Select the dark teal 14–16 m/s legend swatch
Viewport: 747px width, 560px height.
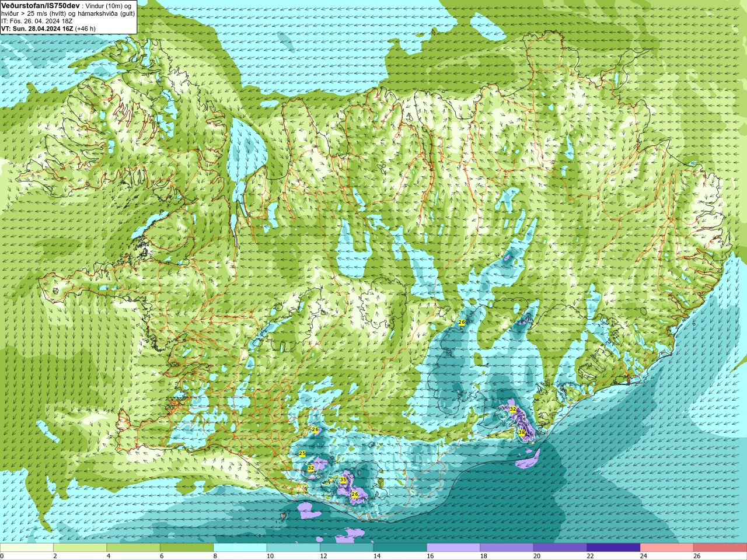[x=400, y=548]
